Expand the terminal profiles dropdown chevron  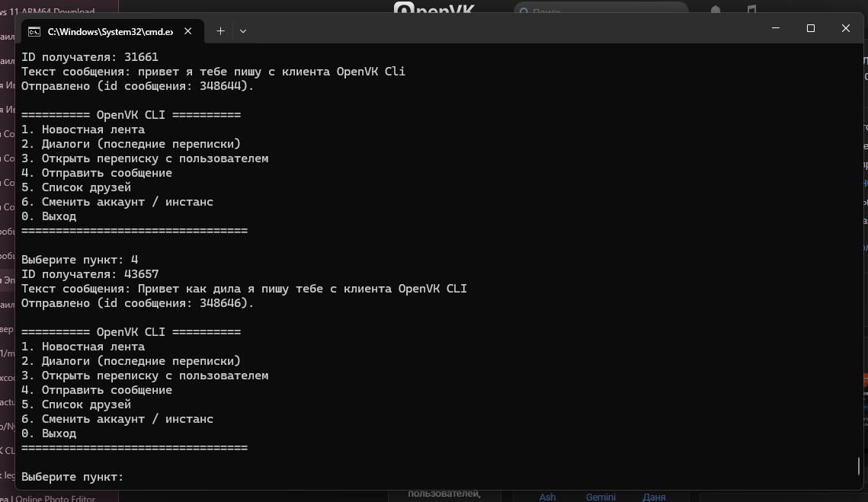tap(243, 31)
